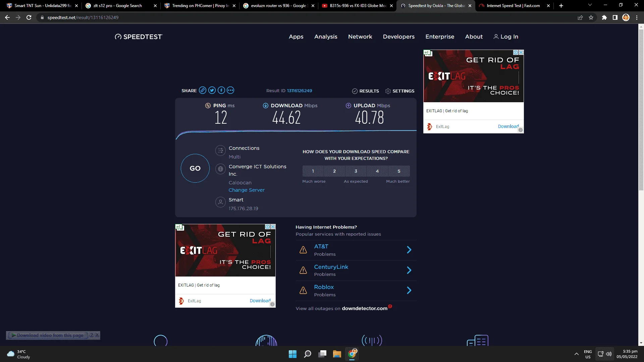
Task: Rate download speed as 4
Action: click(377, 171)
